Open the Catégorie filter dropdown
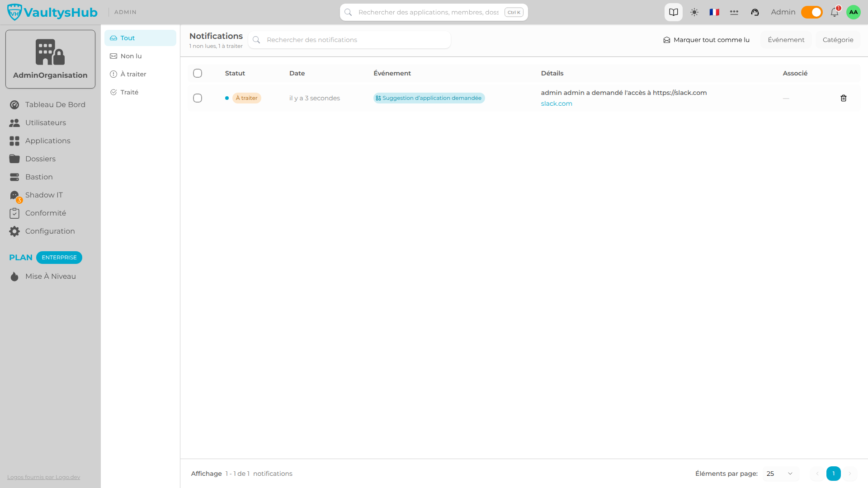 (838, 40)
